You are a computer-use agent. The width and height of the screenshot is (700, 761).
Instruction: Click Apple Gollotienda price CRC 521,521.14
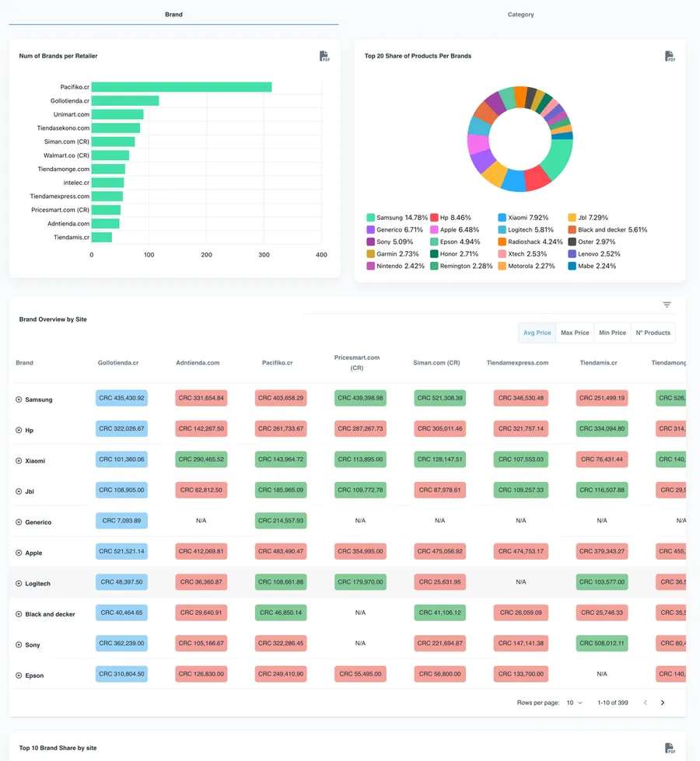(121, 551)
